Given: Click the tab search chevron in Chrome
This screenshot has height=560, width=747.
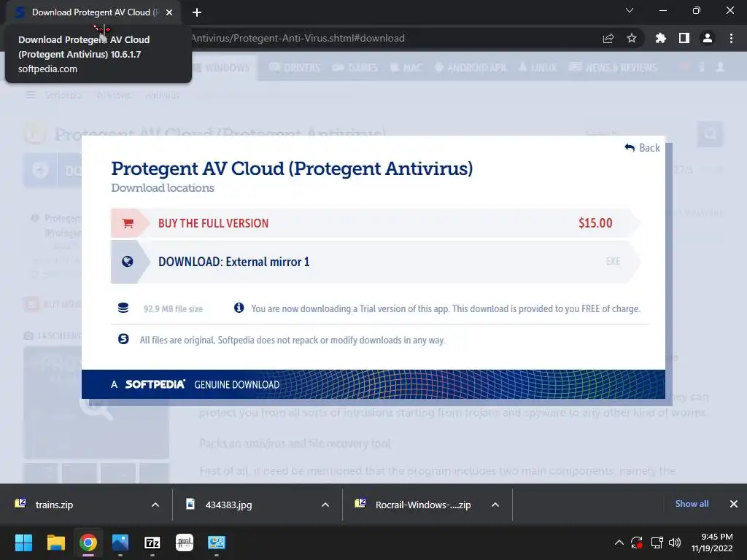Looking at the screenshot, I should click(x=630, y=10).
